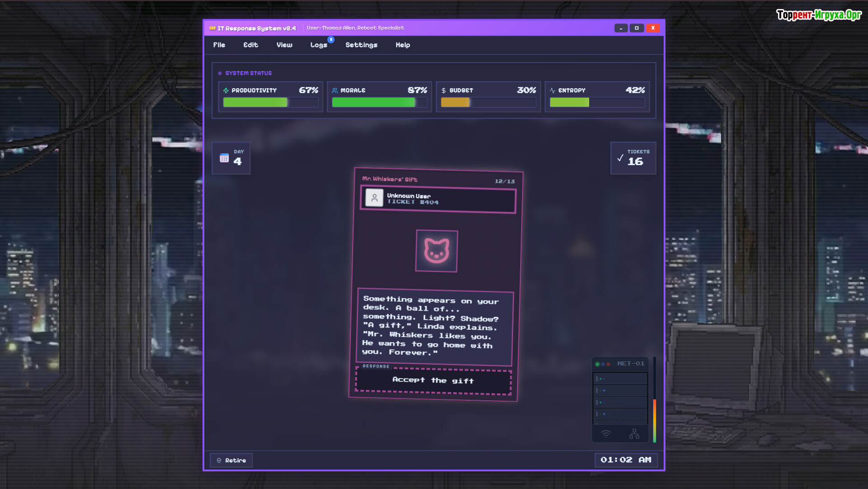Choose Accept the gift response

tap(433, 380)
